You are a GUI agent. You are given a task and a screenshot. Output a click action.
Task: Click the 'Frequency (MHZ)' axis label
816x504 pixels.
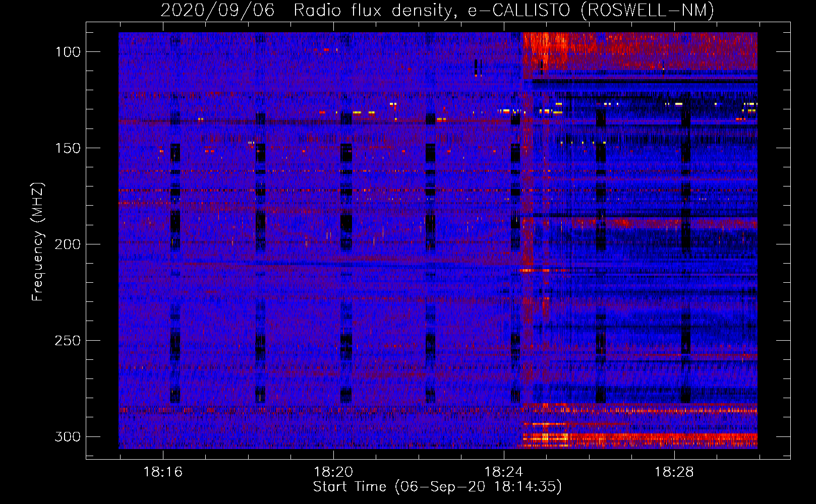[x=38, y=241]
